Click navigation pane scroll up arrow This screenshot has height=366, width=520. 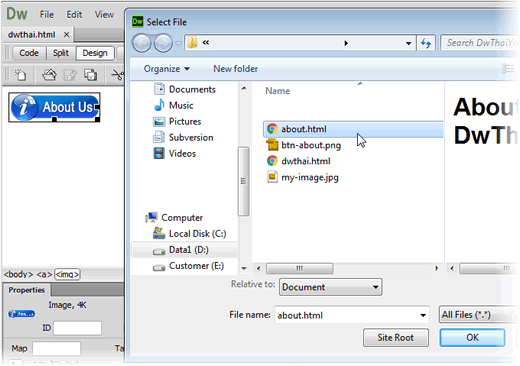click(244, 88)
